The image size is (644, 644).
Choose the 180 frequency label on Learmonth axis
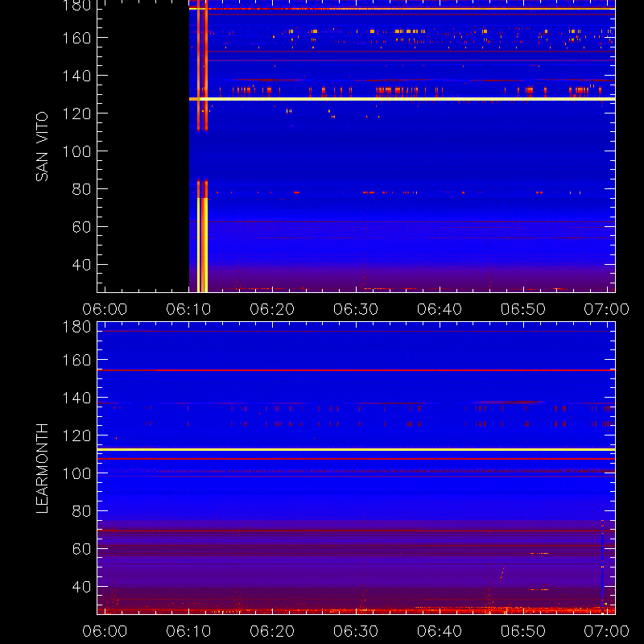click(76, 327)
